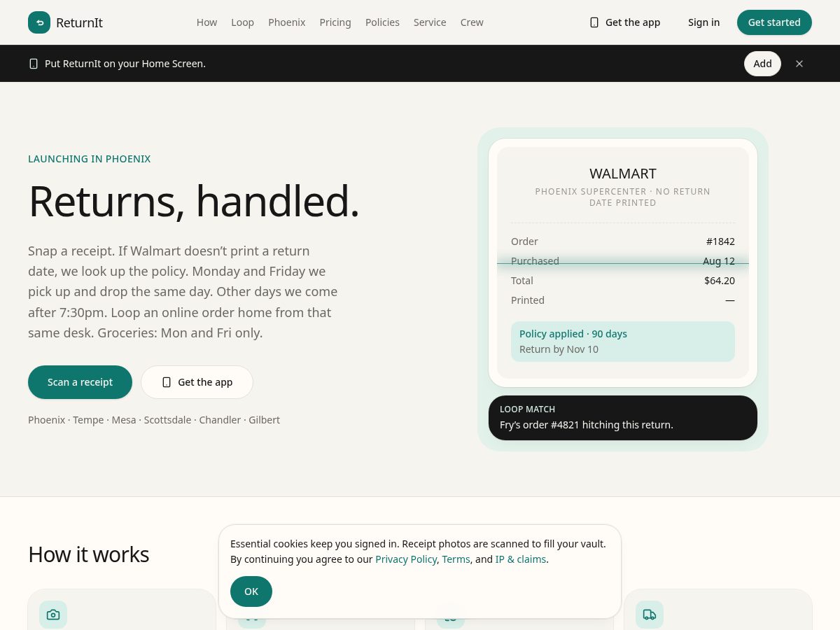
Task: Click the city list starting with Phoenix · Tempe
Action: point(154,420)
